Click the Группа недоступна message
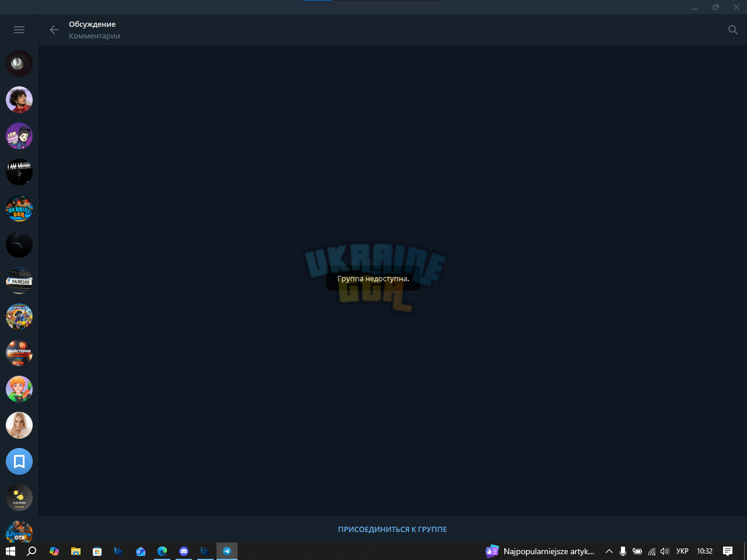Viewport: 747px width, 560px height. pyautogui.click(x=373, y=278)
